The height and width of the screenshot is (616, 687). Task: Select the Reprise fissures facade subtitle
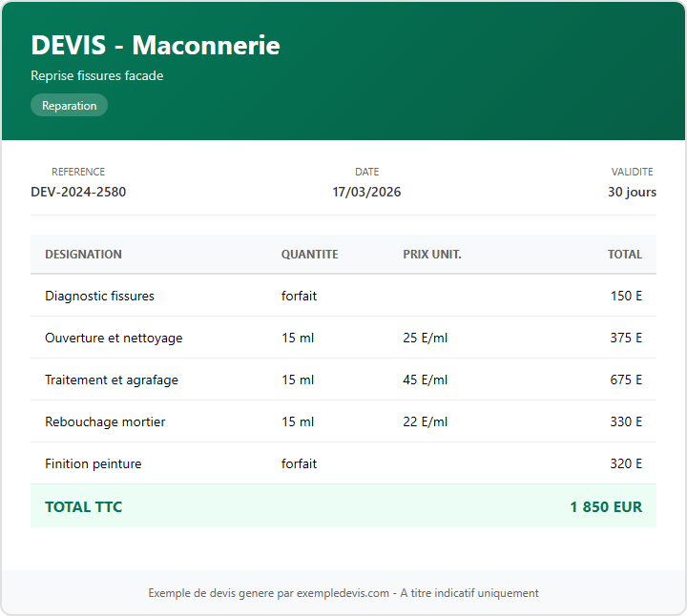point(97,75)
